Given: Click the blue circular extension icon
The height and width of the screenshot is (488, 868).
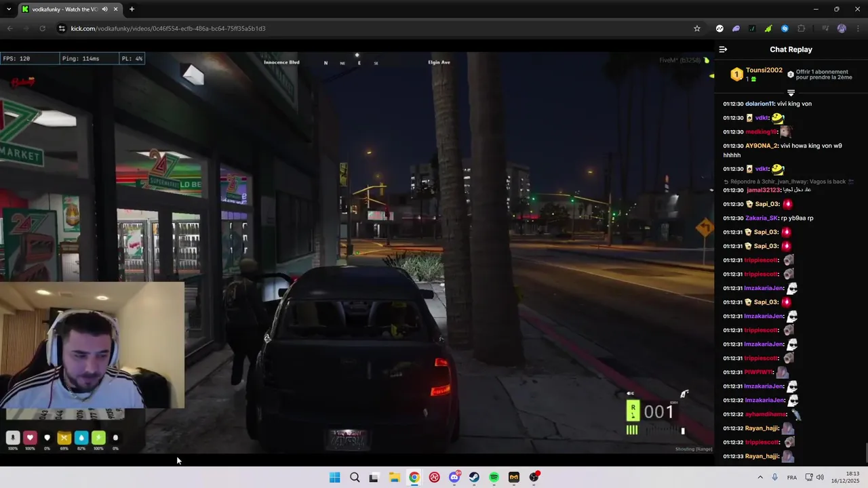Looking at the screenshot, I should [x=785, y=28].
